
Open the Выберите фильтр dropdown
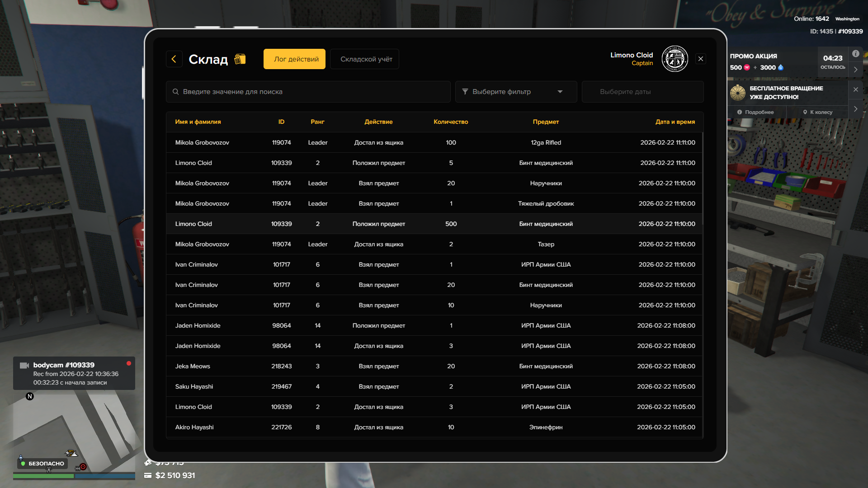point(516,92)
